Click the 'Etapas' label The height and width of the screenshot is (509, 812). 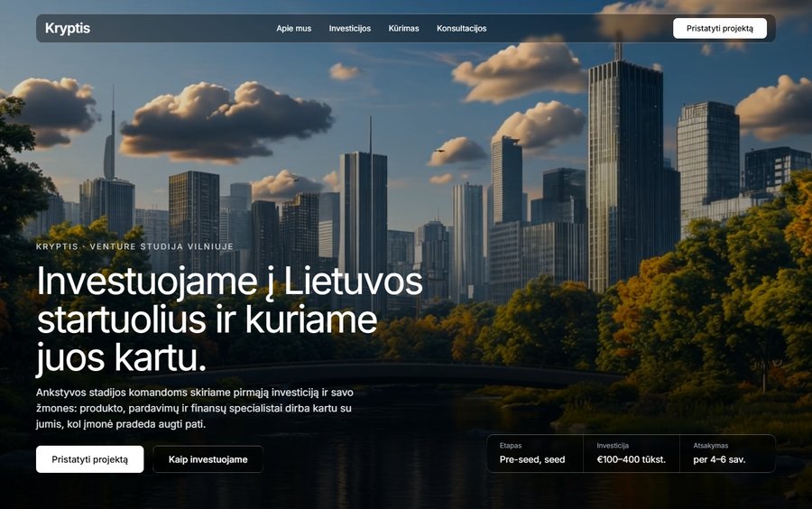click(511, 445)
